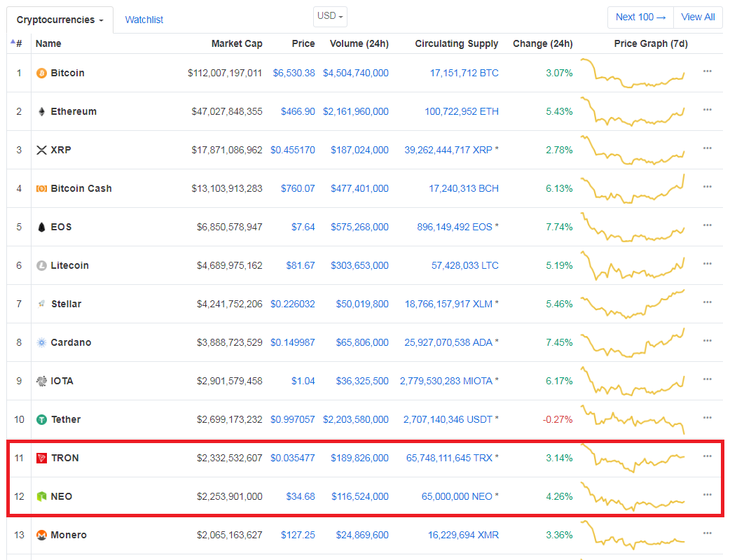The height and width of the screenshot is (560, 737).
Task: Click the EOS black logo icon
Action: 41,227
